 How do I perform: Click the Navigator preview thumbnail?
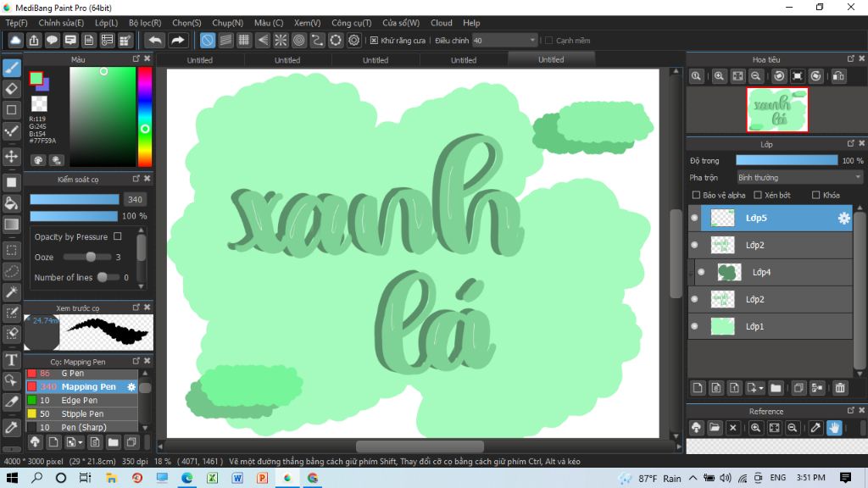776,109
